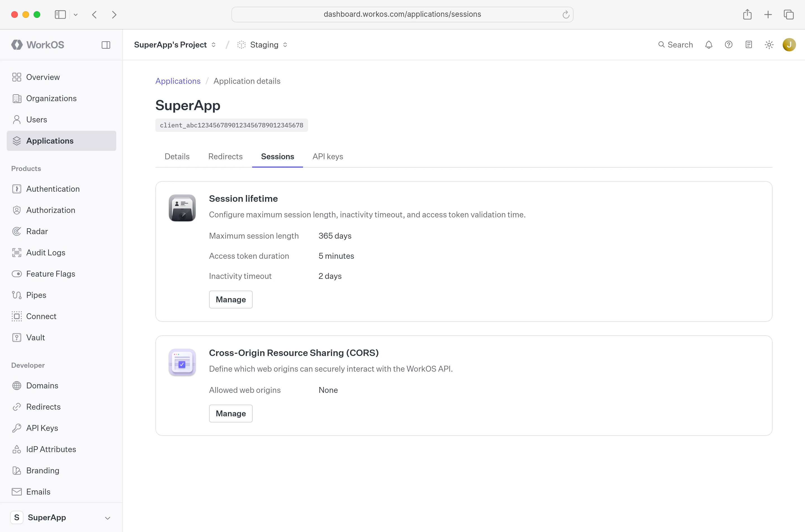Open the Radar icon

point(16,231)
